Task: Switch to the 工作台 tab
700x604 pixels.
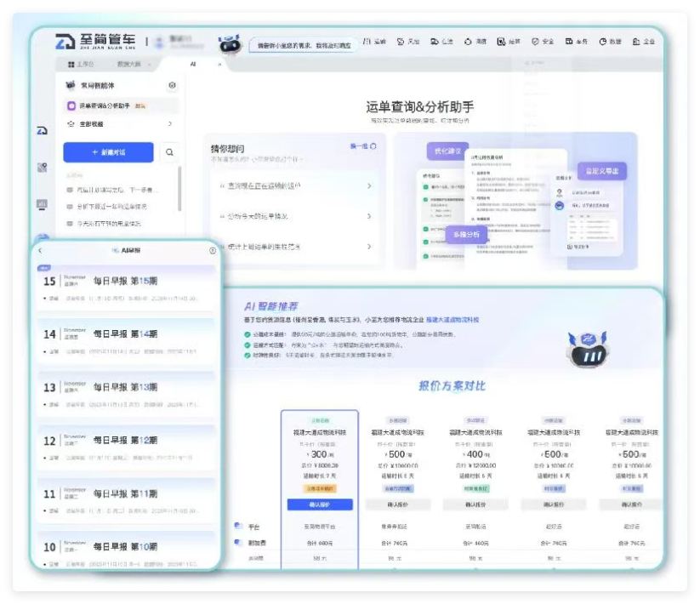Action: tap(81, 65)
